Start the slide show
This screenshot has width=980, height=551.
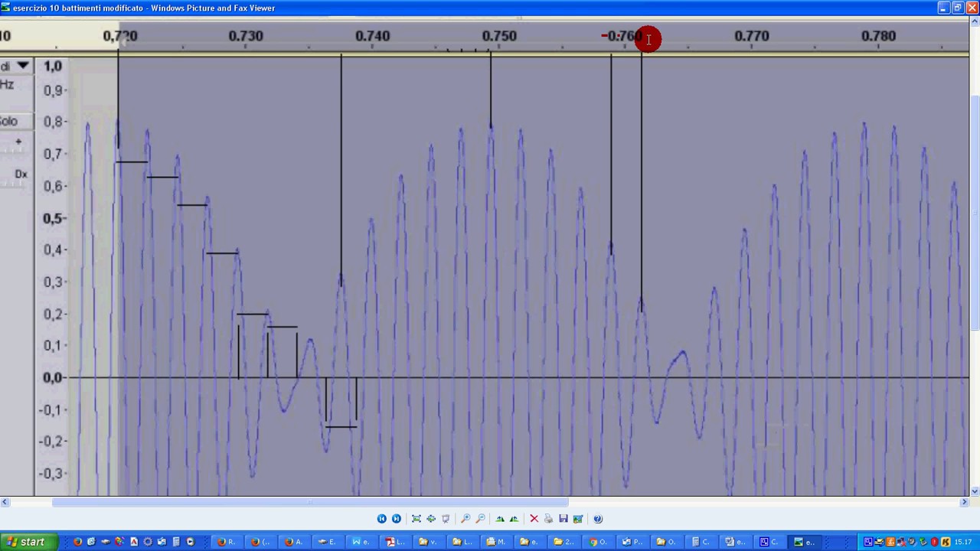point(446,519)
